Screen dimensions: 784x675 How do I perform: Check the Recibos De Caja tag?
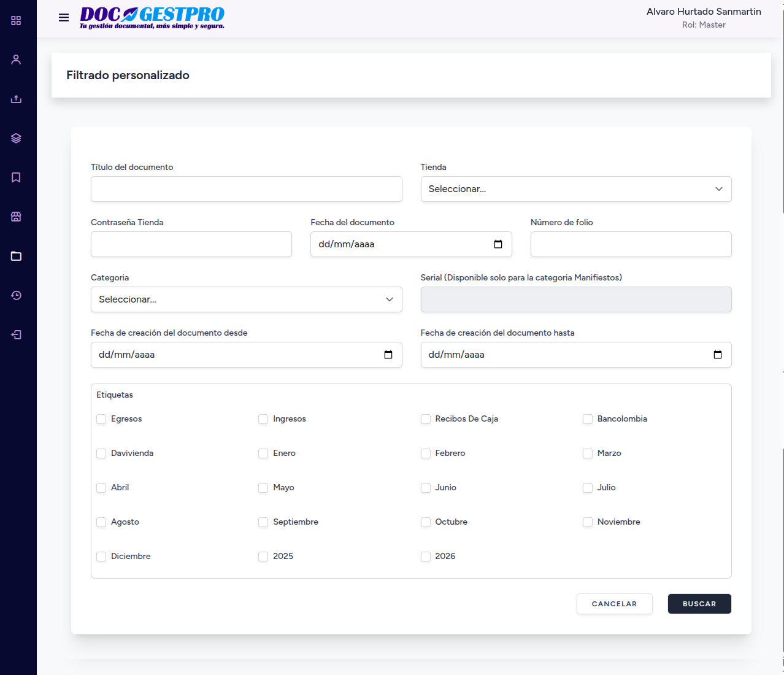(426, 419)
